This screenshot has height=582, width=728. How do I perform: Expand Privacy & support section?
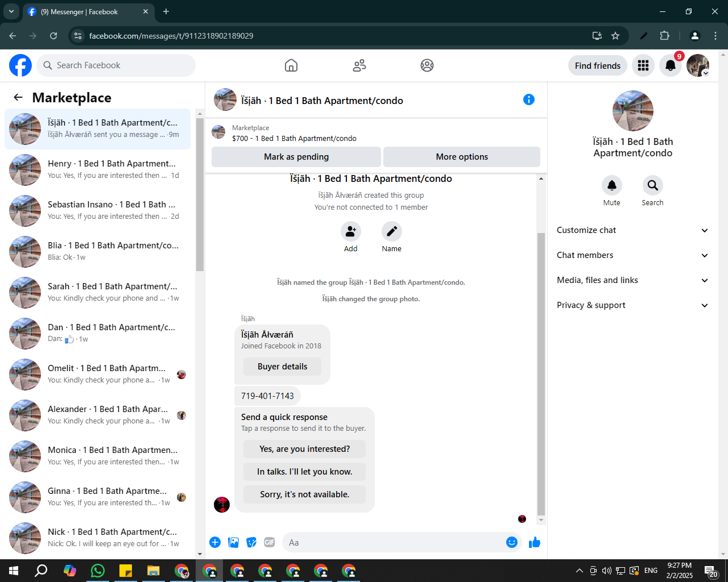pos(633,305)
